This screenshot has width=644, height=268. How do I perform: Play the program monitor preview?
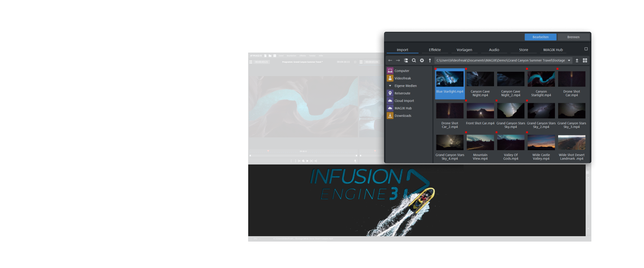point(307,161)
